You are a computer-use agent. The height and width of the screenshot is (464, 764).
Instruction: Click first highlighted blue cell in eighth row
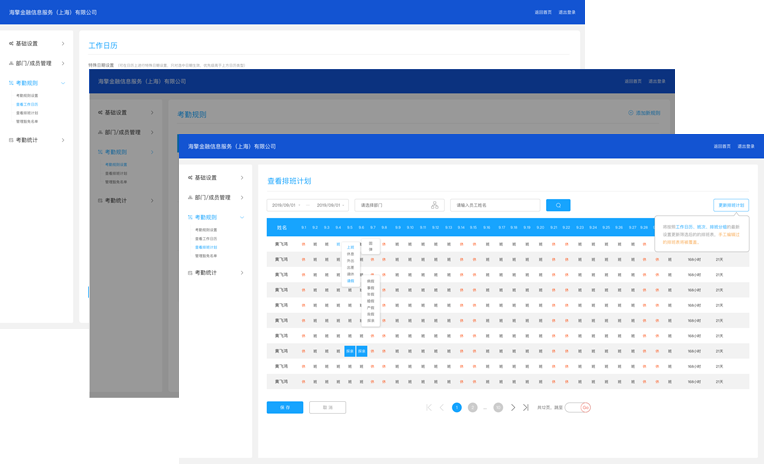pyautogui.click(x=350, y=351)
